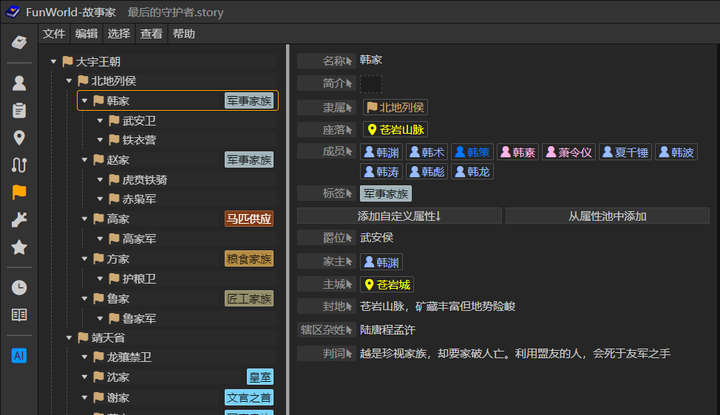Open the clock timeline sidebar icon
The image size is (720, 415).
pyautogui.click(x=19, y=288)
